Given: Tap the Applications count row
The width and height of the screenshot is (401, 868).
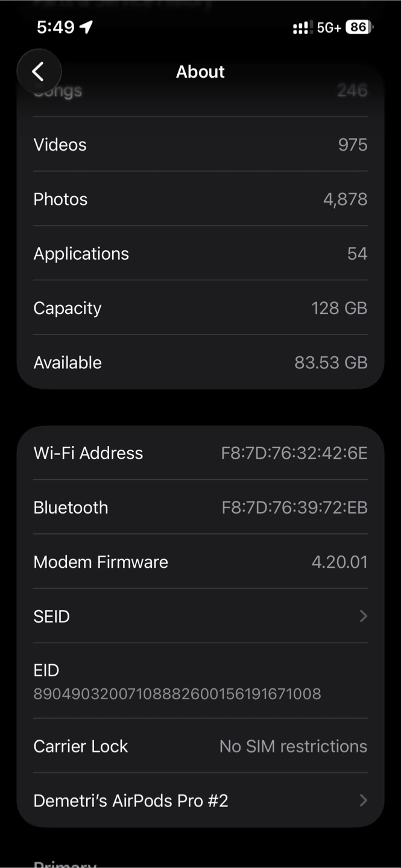Looking at the screenshot, I should click(200, 254).
